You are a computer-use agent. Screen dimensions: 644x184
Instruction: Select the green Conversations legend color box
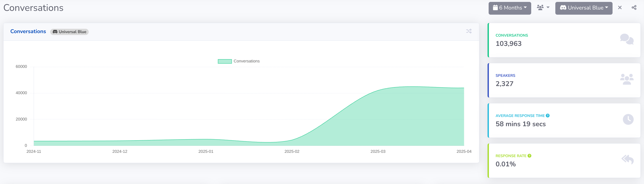(x=225, y=61)
